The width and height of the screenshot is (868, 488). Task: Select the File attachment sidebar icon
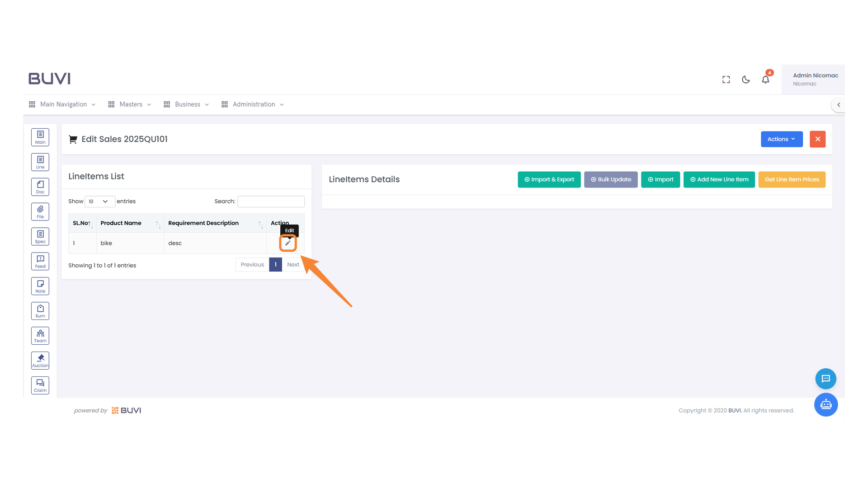point(40,211)
